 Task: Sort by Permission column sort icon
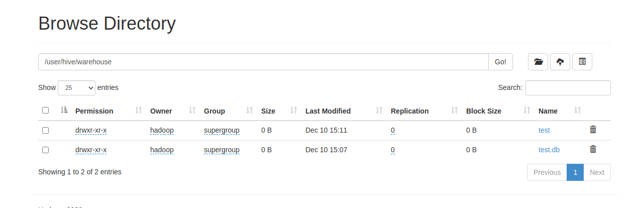tap(139, 111)
